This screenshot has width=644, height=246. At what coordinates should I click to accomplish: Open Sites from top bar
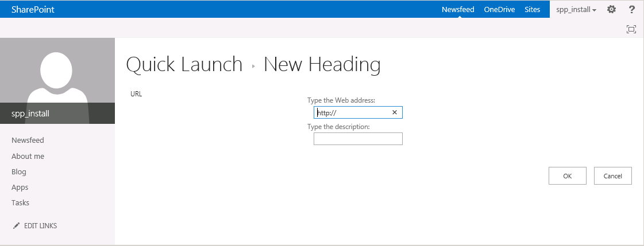533,9
